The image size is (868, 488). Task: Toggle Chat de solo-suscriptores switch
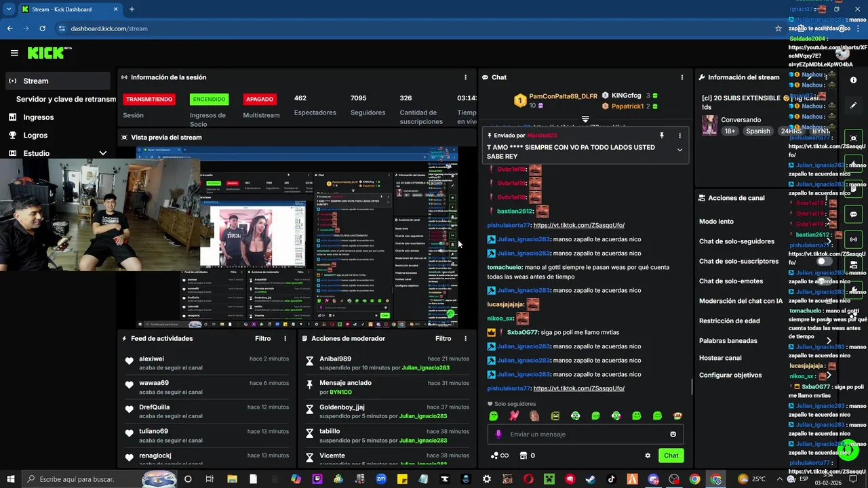[824, 261]
